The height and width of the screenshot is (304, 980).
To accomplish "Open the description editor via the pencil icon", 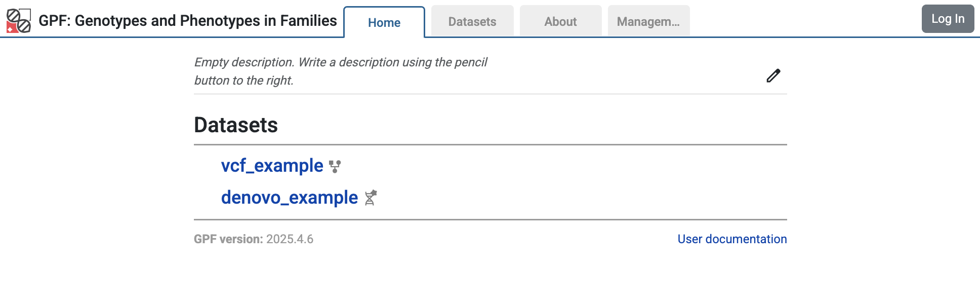I will (x=772, y=75).
